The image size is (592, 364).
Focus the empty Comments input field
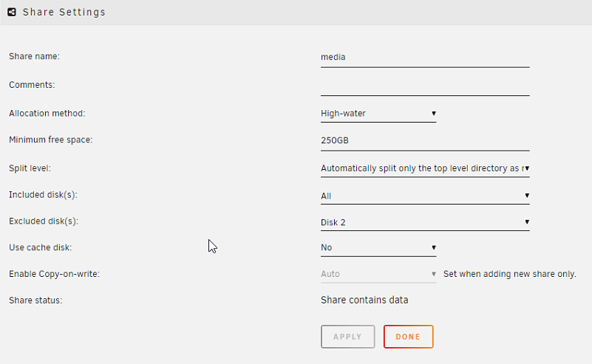point(425,86)
